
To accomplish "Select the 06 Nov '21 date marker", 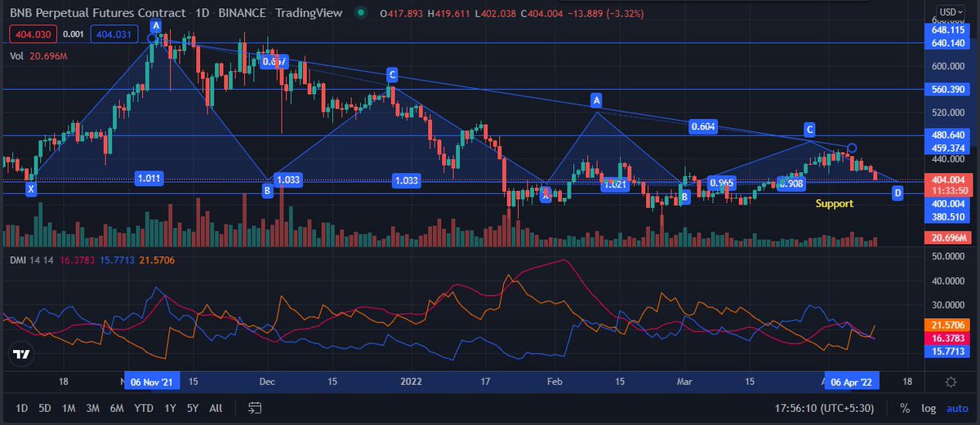I will coord(150,382).
